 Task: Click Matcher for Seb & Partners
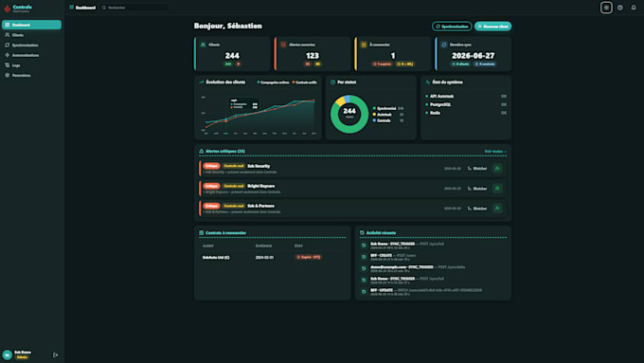coord(477,209)
